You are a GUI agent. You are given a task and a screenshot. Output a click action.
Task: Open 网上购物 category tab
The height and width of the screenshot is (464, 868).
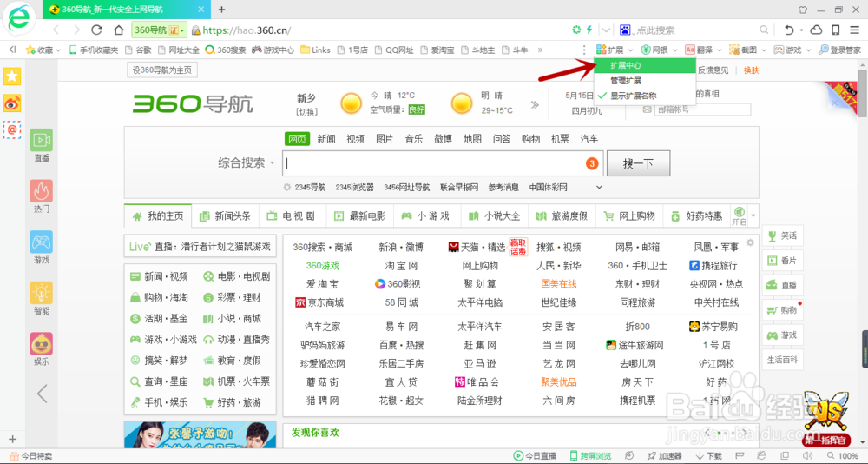pos(630,216)
